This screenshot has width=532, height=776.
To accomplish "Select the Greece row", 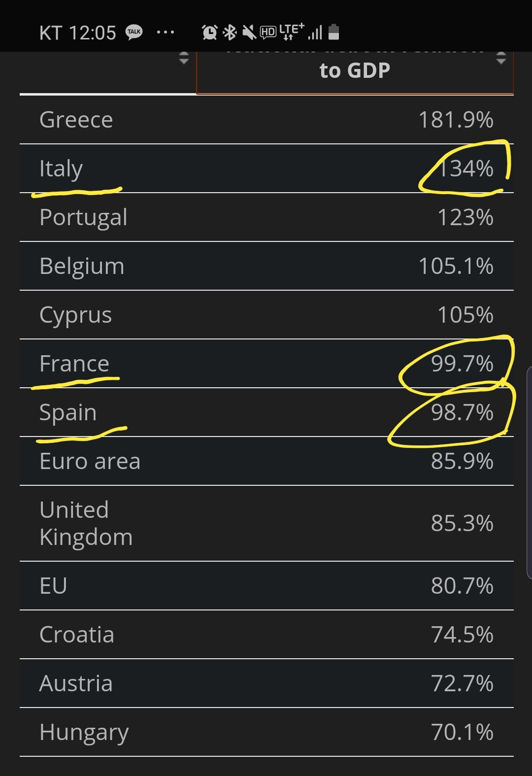I will pyautogui.click(x=266, y=120).
